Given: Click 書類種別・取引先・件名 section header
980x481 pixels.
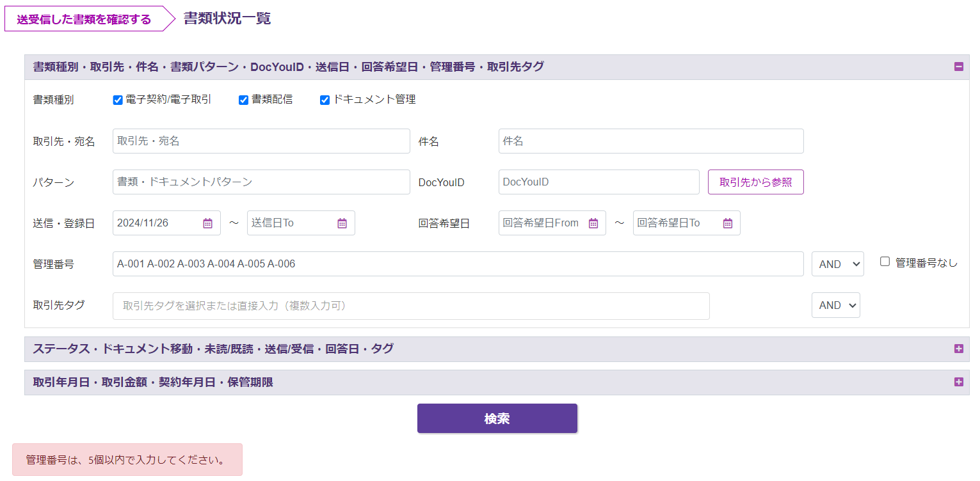Looking at the screenshot, I should 288,67.
